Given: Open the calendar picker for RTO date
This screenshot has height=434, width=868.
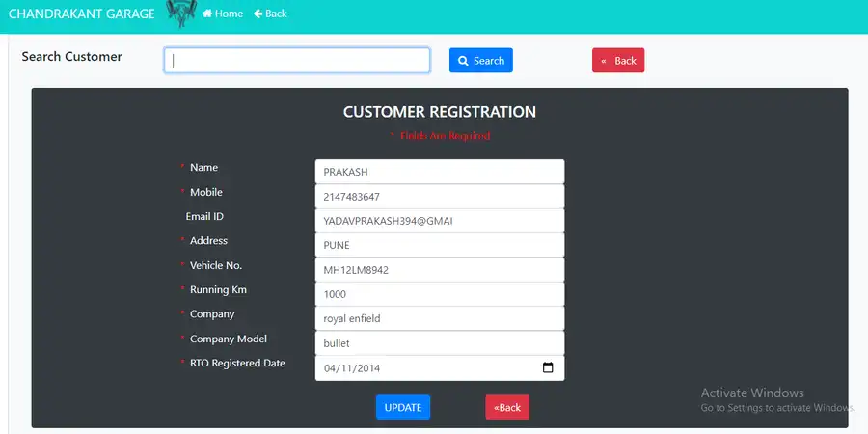Looking at the screenshot, I should coord(548,367).
